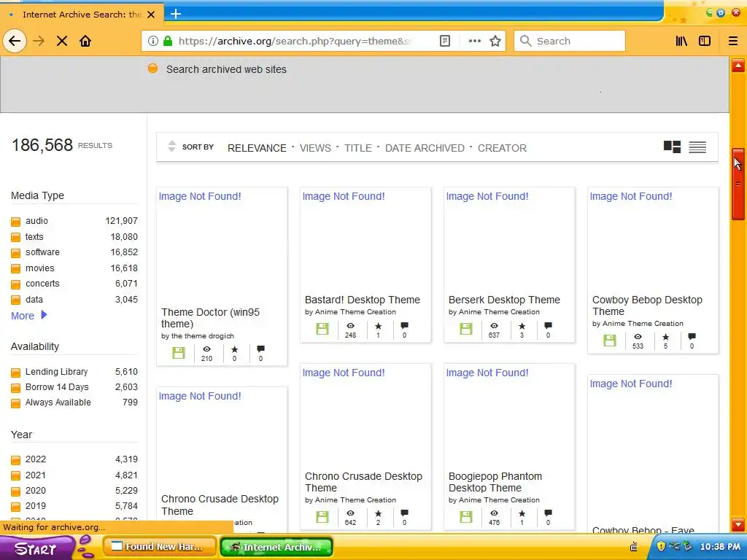
Task: Click the software floppy icon on Bastard! Desktop Theme card
Action: point(322,329)
